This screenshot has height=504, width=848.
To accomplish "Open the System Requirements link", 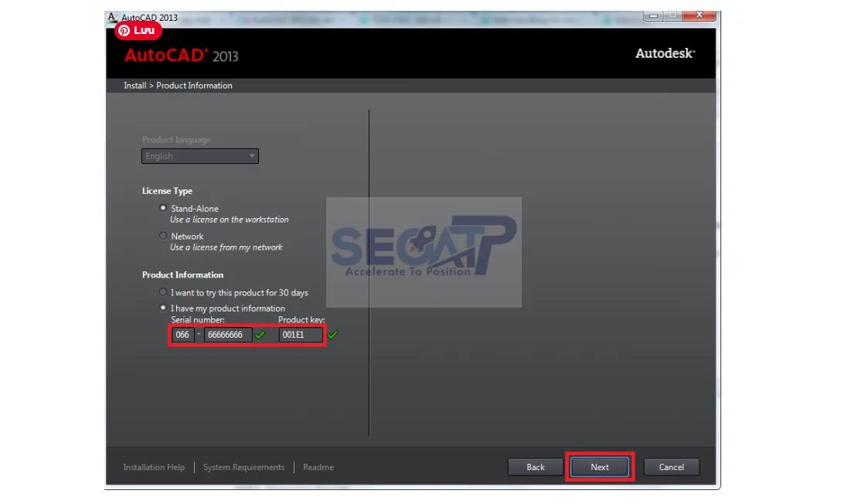I will coord(244,466).
